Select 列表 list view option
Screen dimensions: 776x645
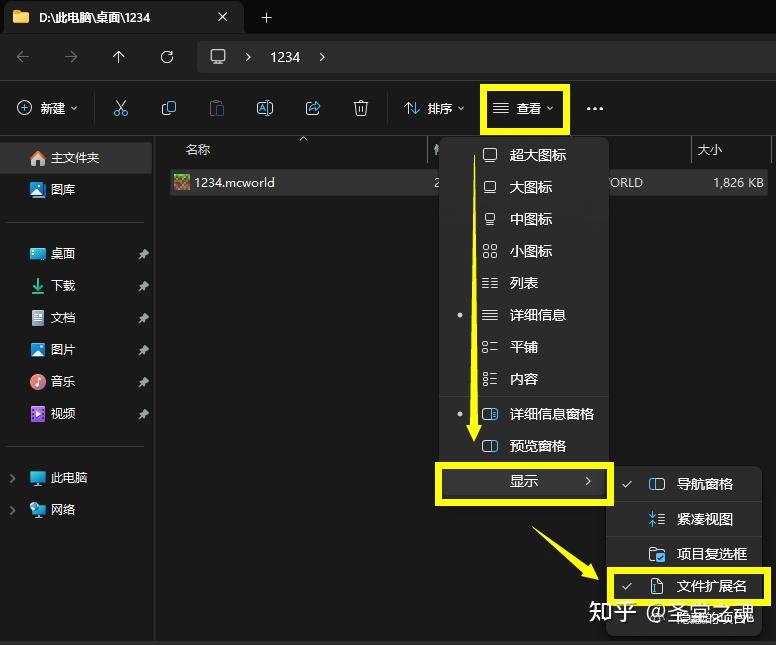click(x=524, y=283)
